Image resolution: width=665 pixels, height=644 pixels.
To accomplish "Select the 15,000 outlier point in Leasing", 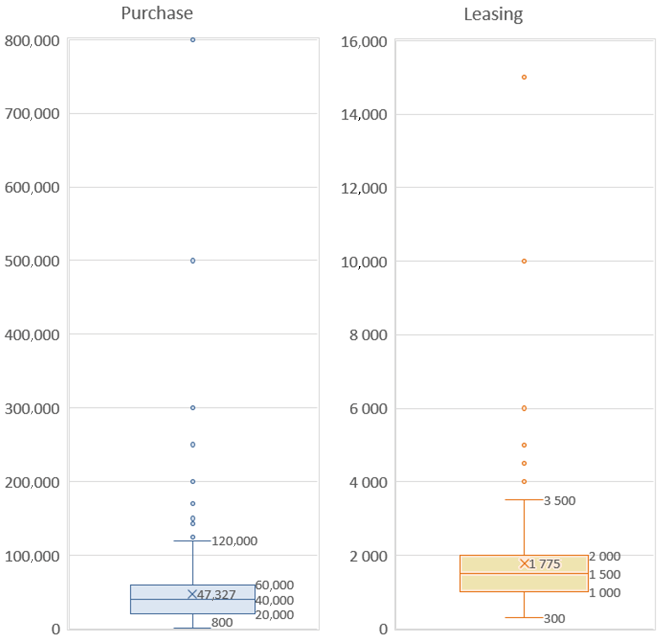I will 524,77.
